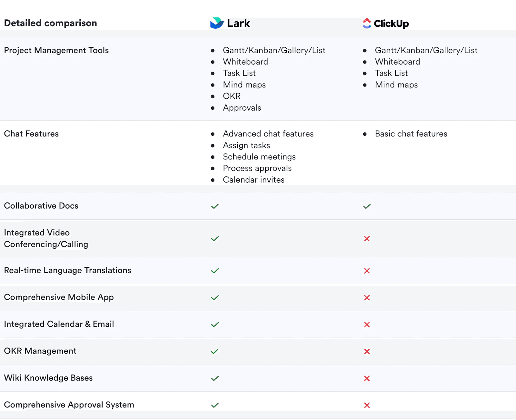This screenshot has width=516, height=420.
Task: Select the checkmark for OKR Management under Lark
Action: point(214,351)
